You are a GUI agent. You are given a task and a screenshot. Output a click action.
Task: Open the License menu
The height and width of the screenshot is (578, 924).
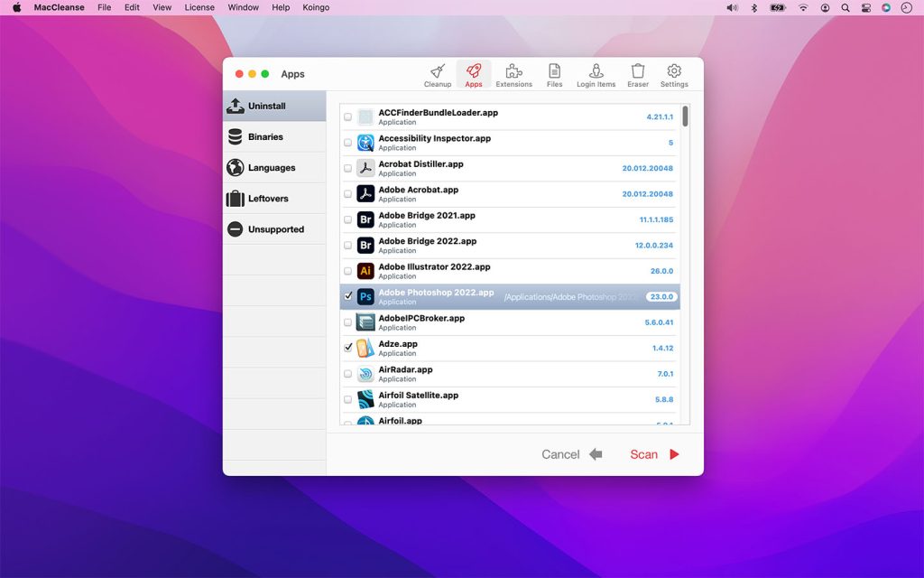point(199,7)
